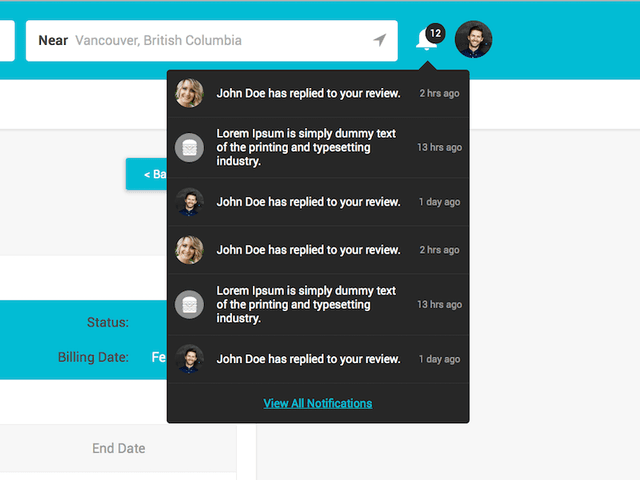Click the grey icon beside first Lorem Ipsum notification
This screenshot has width=640, height=480.
[x=189, y=148]
